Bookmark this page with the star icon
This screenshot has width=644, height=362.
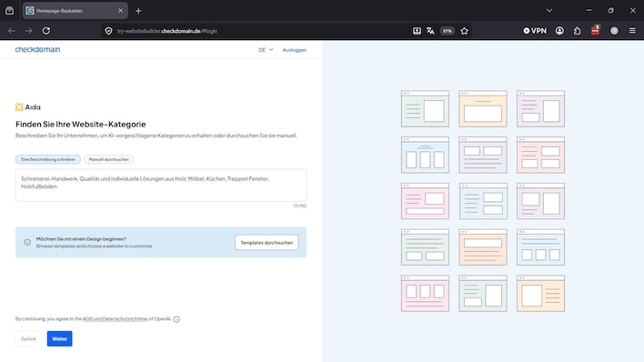tap(465, 31)
